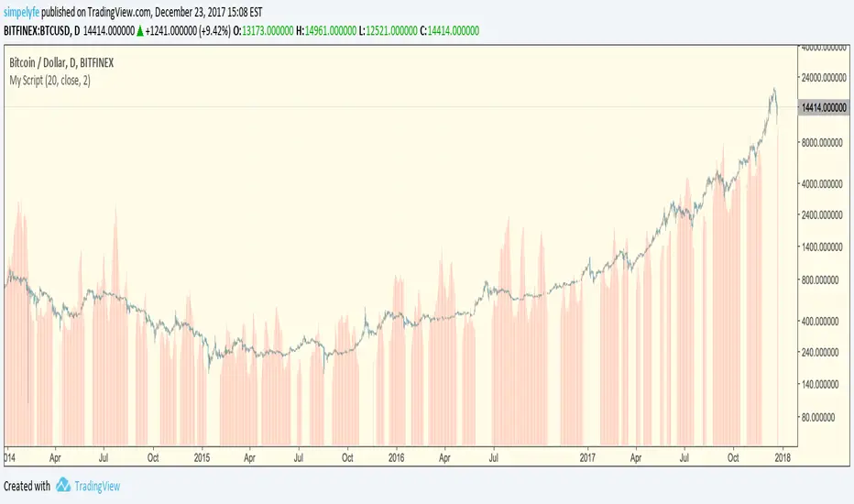Click the green up-arrow change indicator
The image size is (854, 504).
(140, 31)
